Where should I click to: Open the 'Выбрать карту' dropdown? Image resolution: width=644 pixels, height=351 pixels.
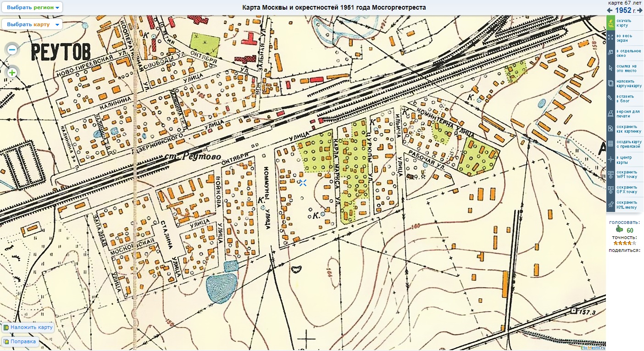(33, 24)
